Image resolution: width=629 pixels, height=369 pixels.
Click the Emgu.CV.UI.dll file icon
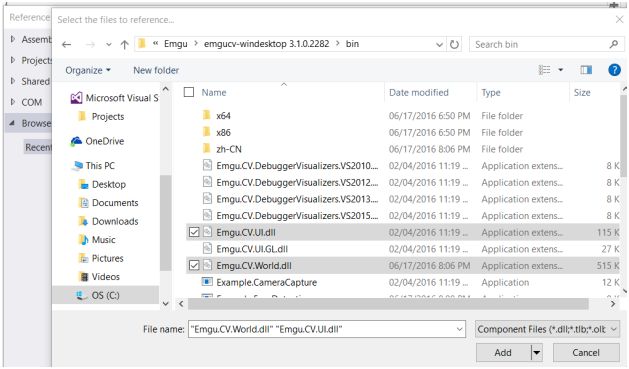pyautogui.click(x=207, y=232)
